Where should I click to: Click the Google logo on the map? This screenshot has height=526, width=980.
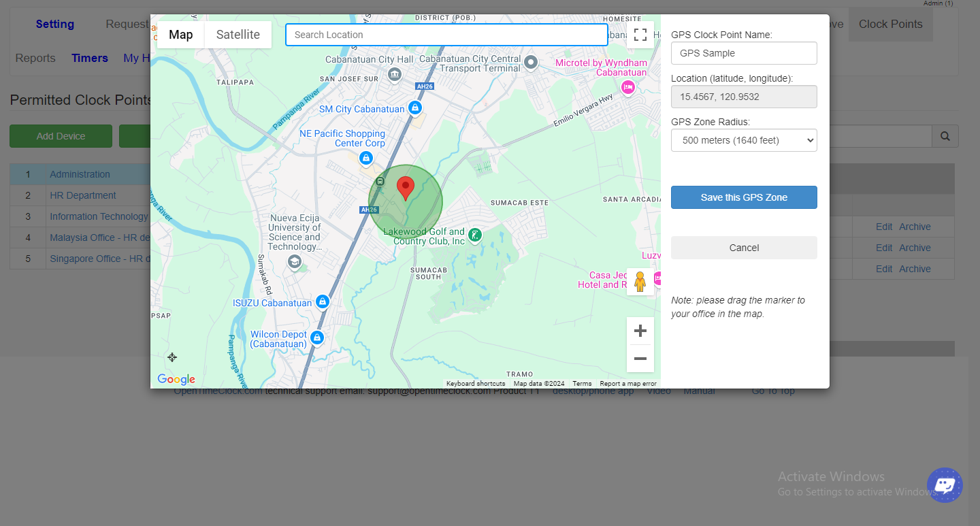(x=176, y=379)
